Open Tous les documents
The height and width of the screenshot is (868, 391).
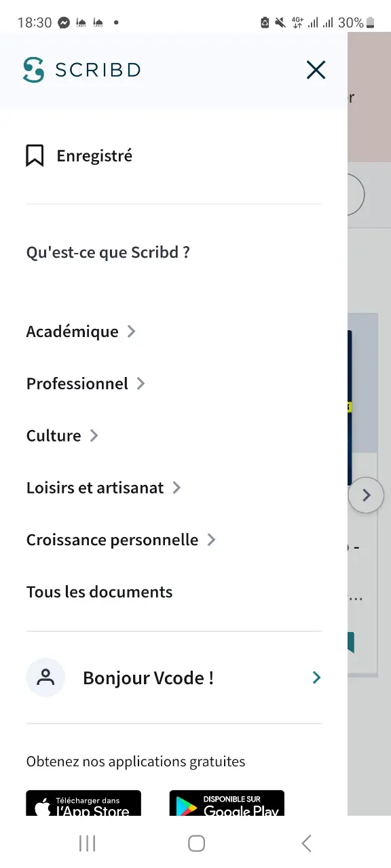pos(99,592)
